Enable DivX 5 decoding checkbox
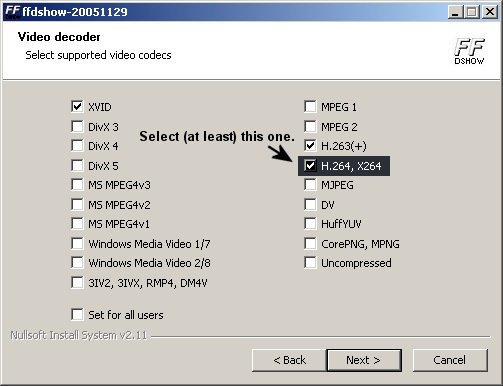 [77, 165]
